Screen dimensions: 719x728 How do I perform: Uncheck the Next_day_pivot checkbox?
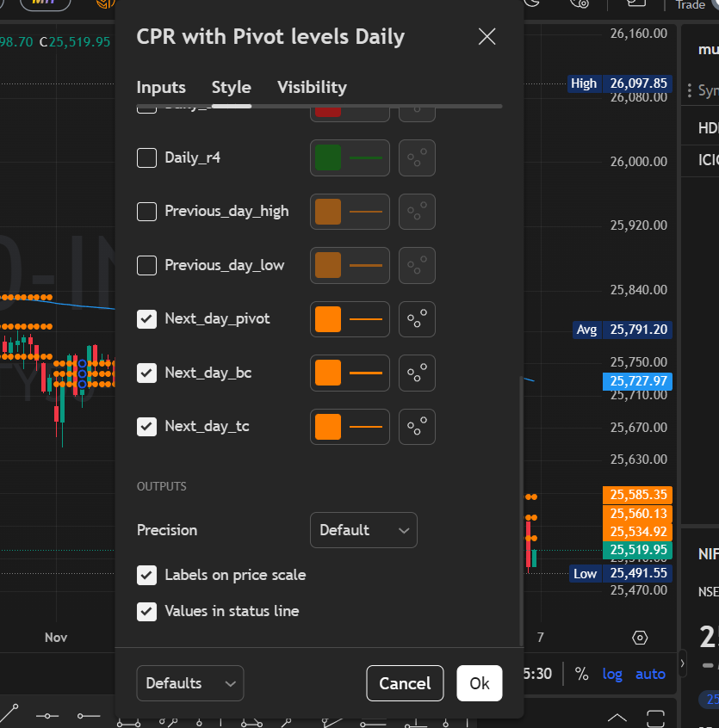147,319
